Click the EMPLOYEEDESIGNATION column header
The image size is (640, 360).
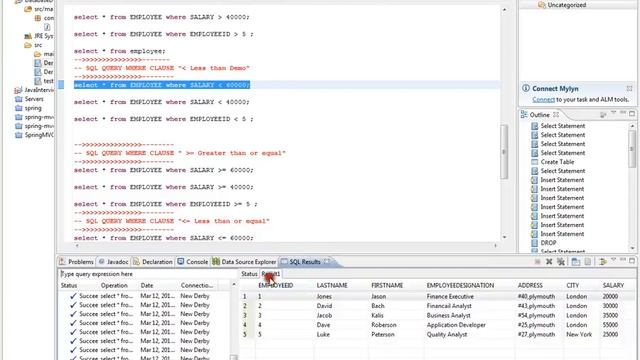[460, 285]
